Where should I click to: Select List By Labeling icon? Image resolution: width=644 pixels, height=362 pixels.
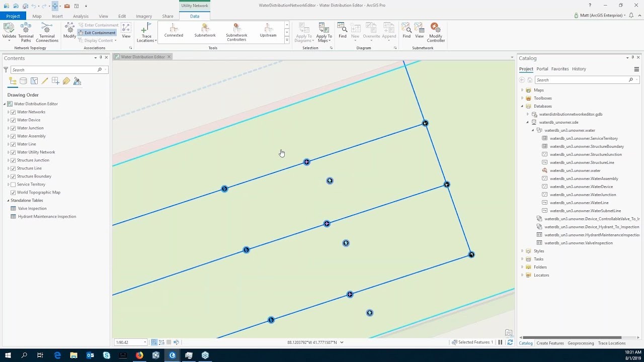click(66, 81)
